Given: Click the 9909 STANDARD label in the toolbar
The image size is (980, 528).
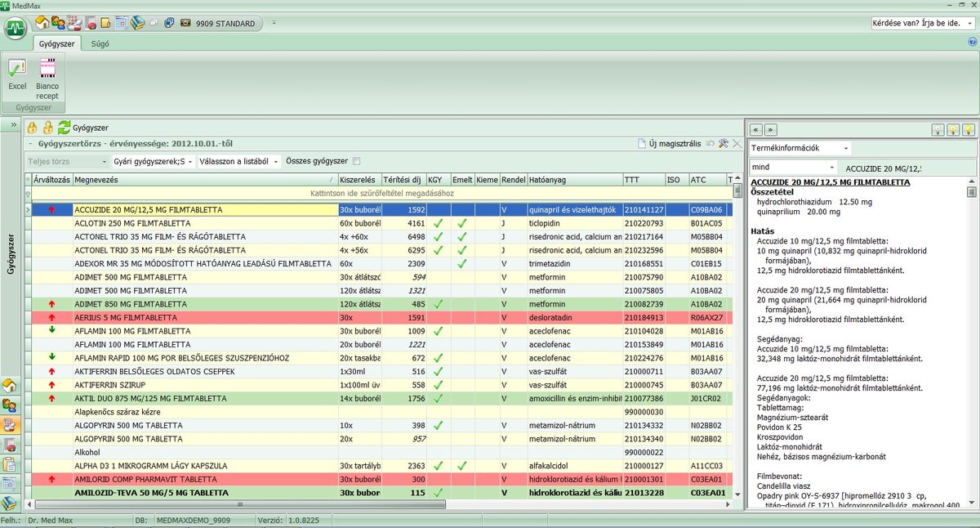Looking at the screenshot, I should pos(225,24).
